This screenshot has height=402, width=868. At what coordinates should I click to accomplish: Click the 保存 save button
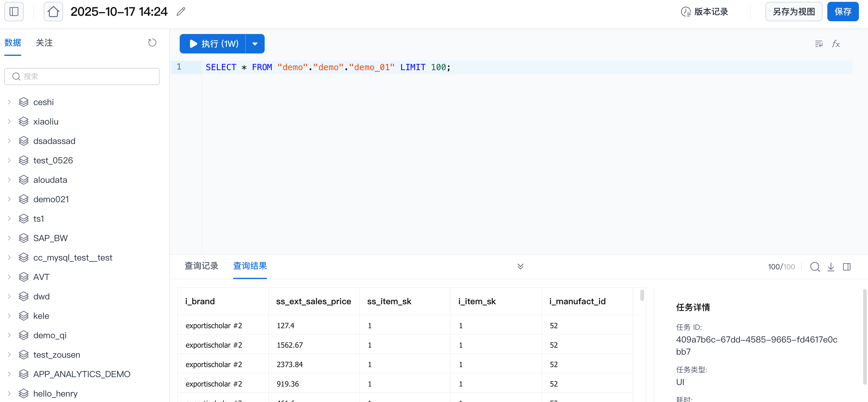[x=843, y=12]
